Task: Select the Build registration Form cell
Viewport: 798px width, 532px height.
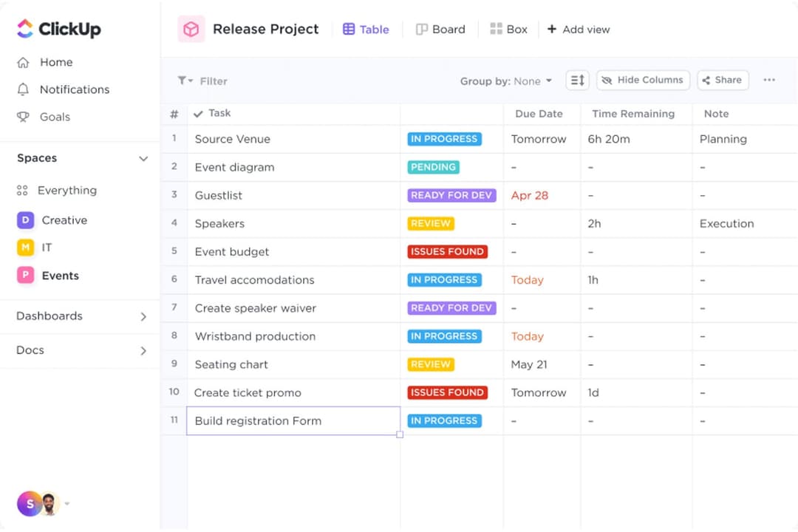Action: (293, 421)
